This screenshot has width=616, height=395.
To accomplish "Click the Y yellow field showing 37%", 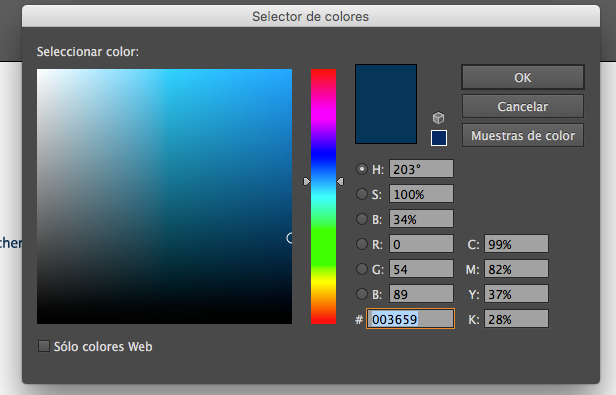I will 516,294.
